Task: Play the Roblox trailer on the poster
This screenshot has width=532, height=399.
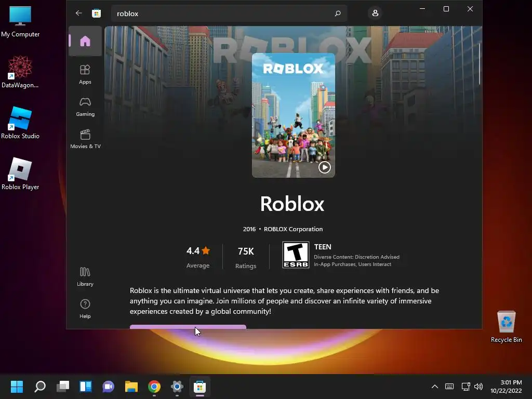Action: tap(324, 167)
